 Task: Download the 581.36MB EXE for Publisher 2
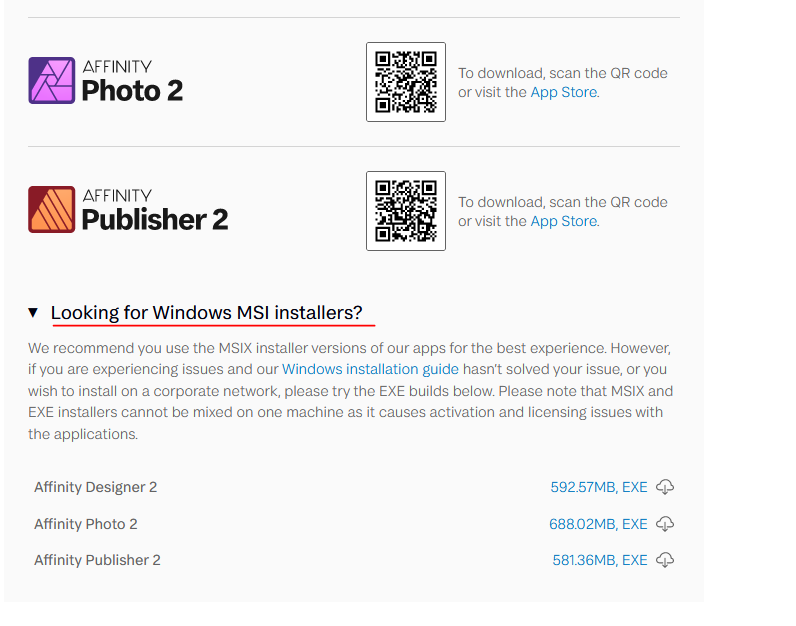600,560
